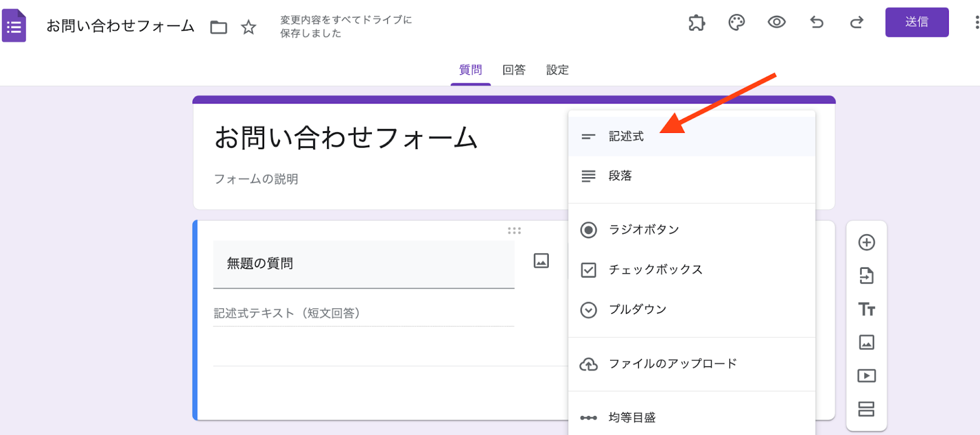Select チェックボックス question type
Screen dimensions: 980x435
point(692,270)
